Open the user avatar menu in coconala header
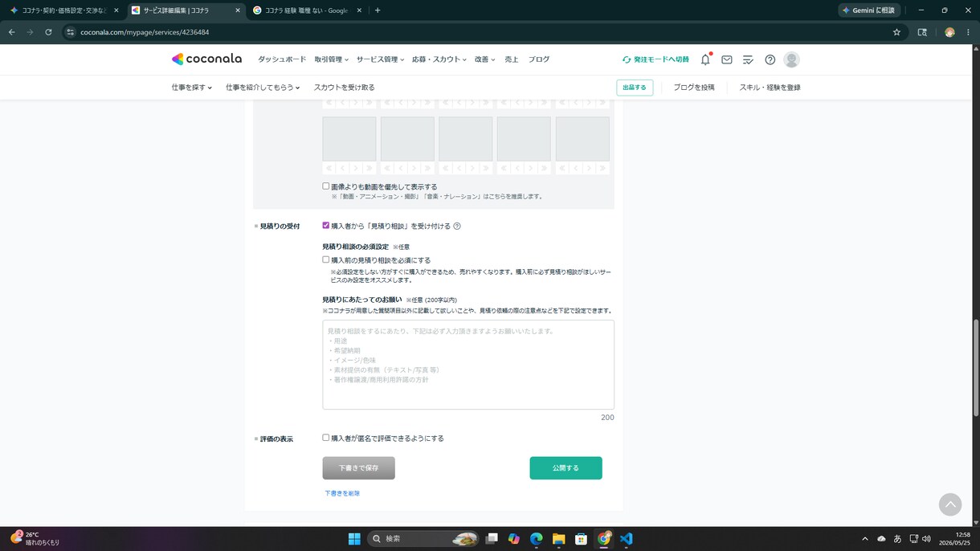Screen dimensions: 980x551 pos(791,59)
